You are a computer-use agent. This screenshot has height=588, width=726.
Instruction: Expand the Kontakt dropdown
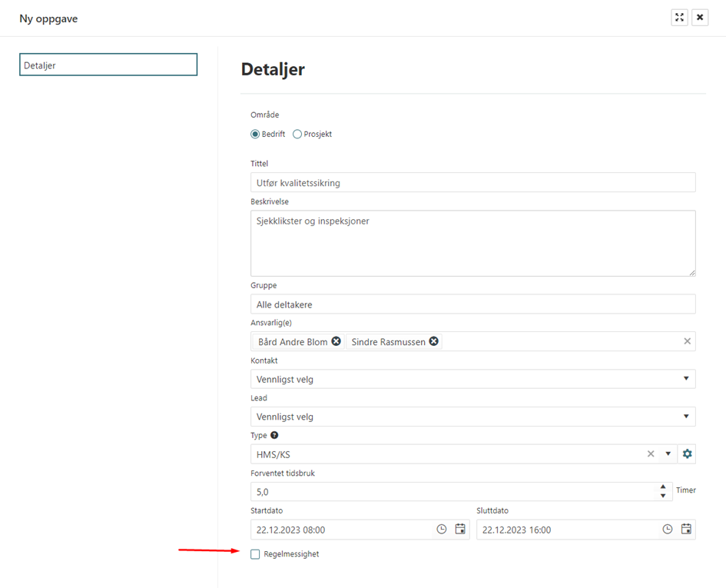pyautogui.click(x=686, y=379)
